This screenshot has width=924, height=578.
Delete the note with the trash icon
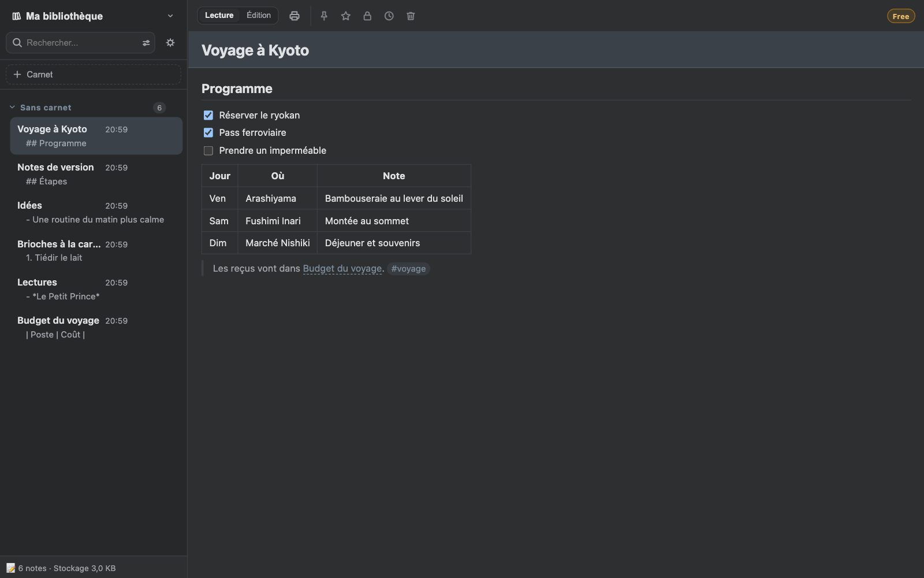pyautogui.click(x=411, y=16)
